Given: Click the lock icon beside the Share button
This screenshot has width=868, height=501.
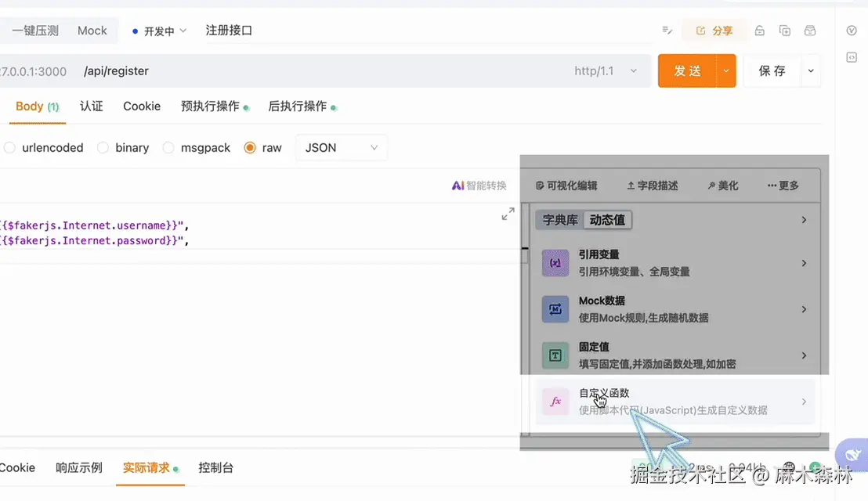Looking at the screenshot, I should pos(759,31).
